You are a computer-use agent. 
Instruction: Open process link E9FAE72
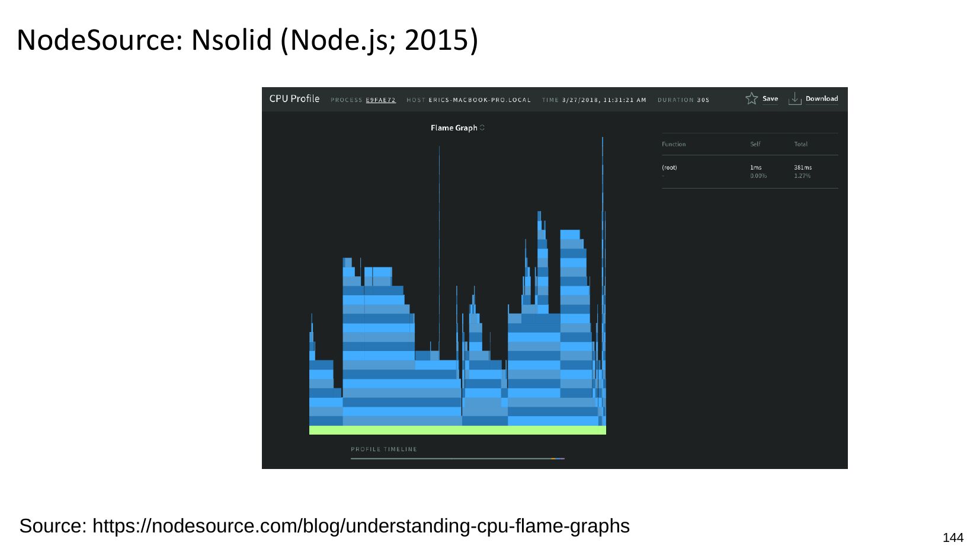tap(380, 100)
